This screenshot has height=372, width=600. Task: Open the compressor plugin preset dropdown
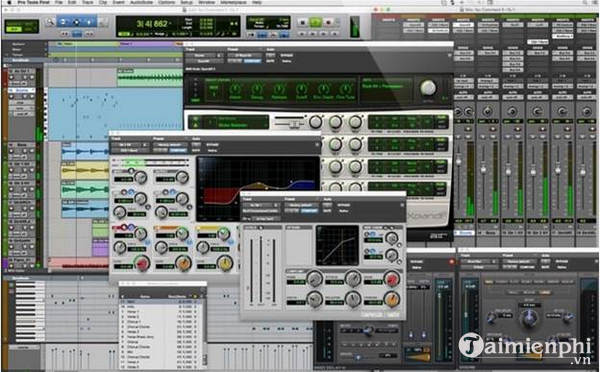tap(302, 205)
